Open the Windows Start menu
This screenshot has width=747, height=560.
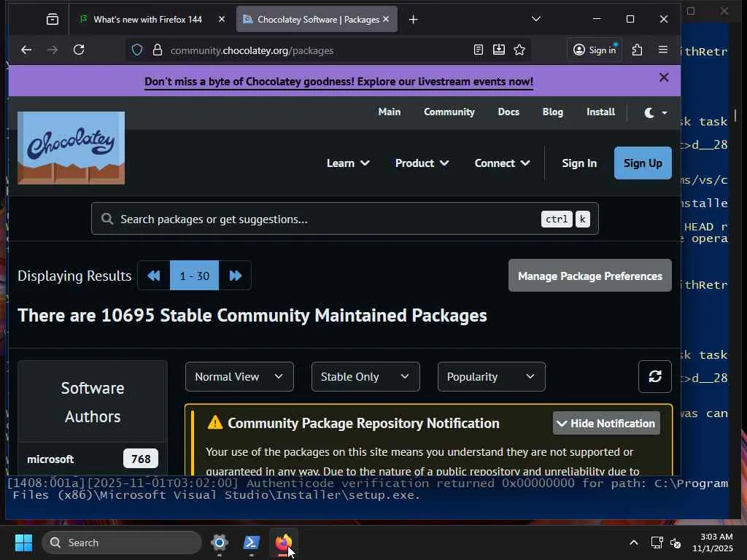pyautogui.click(x=23, y=542)
